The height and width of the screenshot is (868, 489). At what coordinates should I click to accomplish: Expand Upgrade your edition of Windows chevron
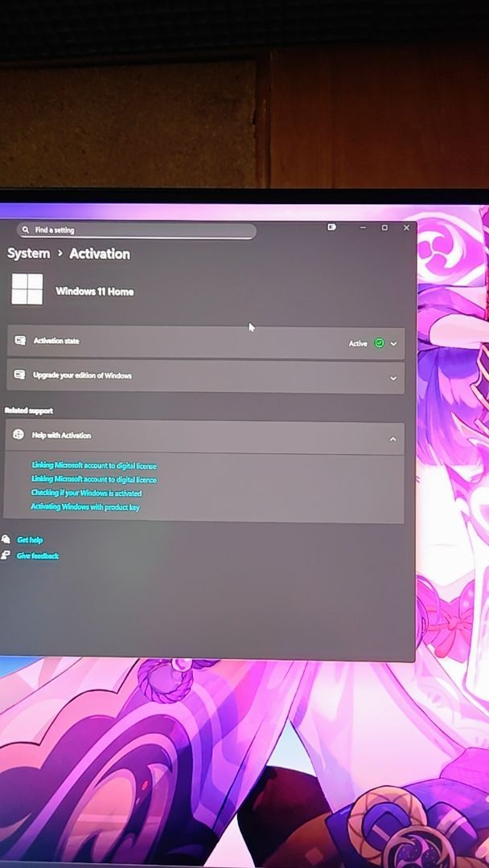[393, 379]
